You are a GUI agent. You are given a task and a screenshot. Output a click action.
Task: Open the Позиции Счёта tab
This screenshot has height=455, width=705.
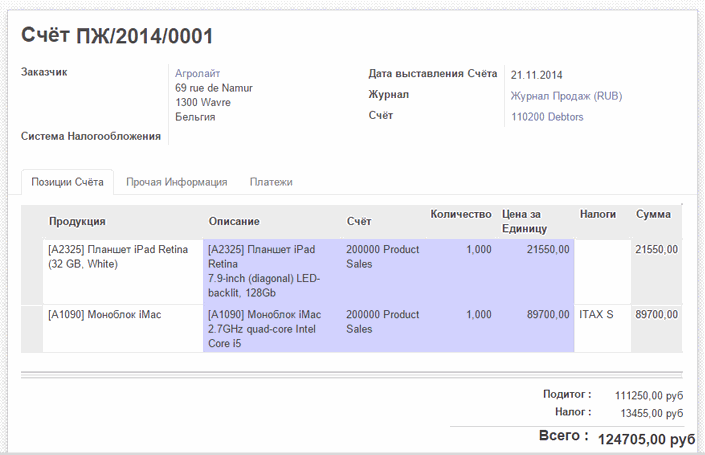[67, 182]
